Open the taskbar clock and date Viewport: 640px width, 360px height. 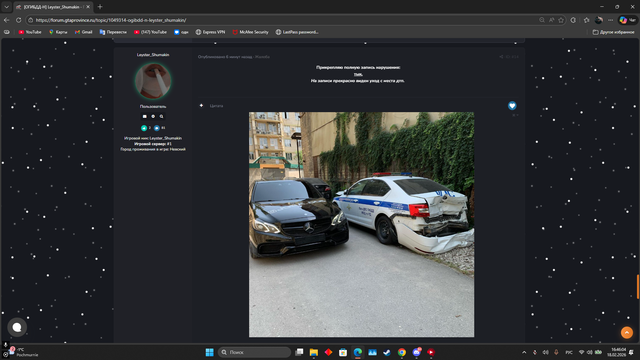[616, 352]
